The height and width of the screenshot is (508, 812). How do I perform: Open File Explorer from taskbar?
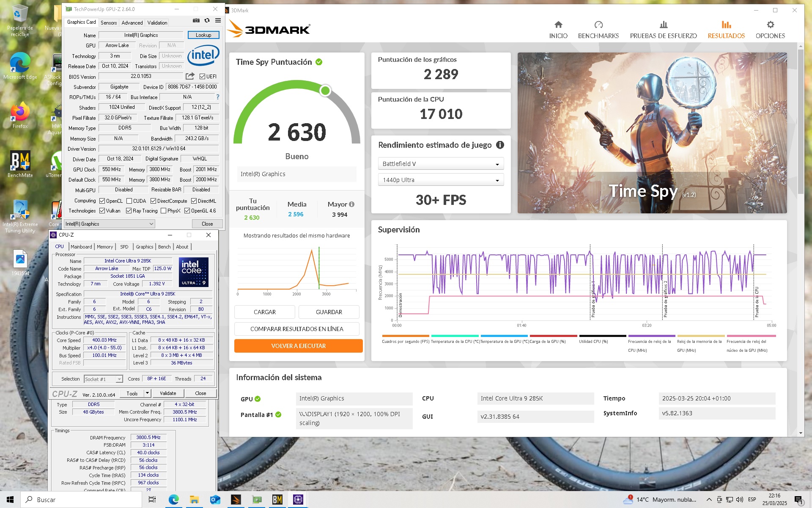(194, 500)
